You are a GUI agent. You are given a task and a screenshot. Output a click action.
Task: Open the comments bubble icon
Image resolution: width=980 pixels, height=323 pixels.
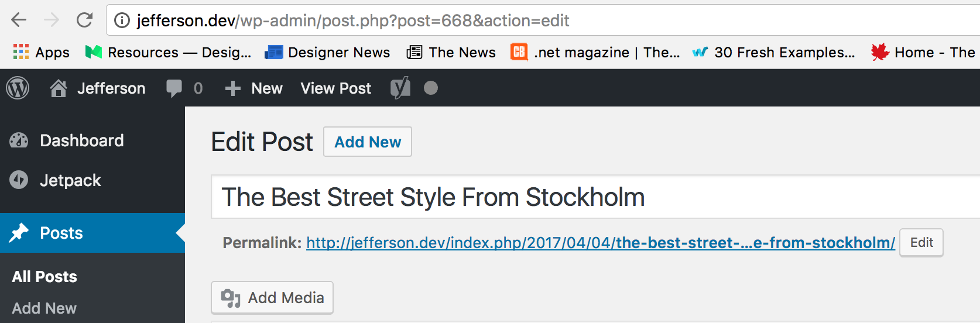coord(174,88)
